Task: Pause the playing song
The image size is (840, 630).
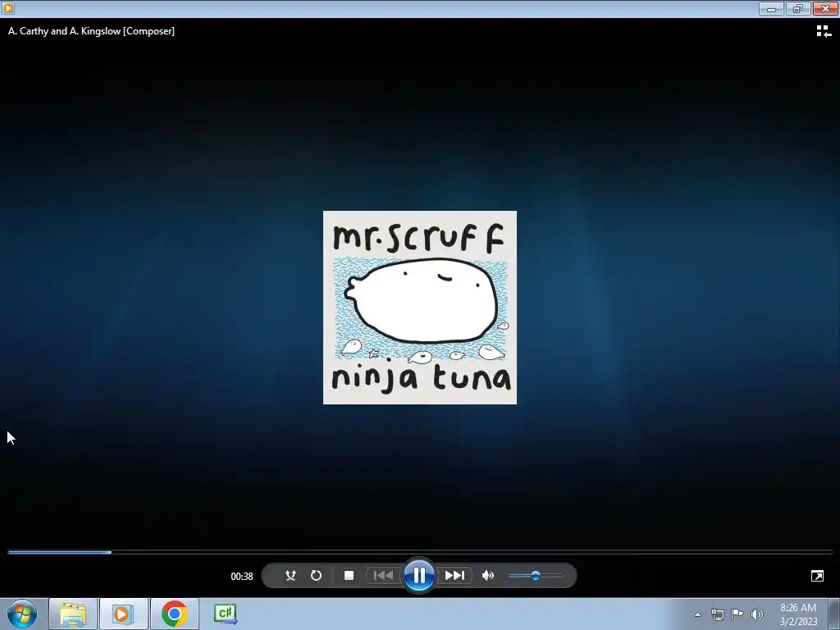Action: [419, 575]
